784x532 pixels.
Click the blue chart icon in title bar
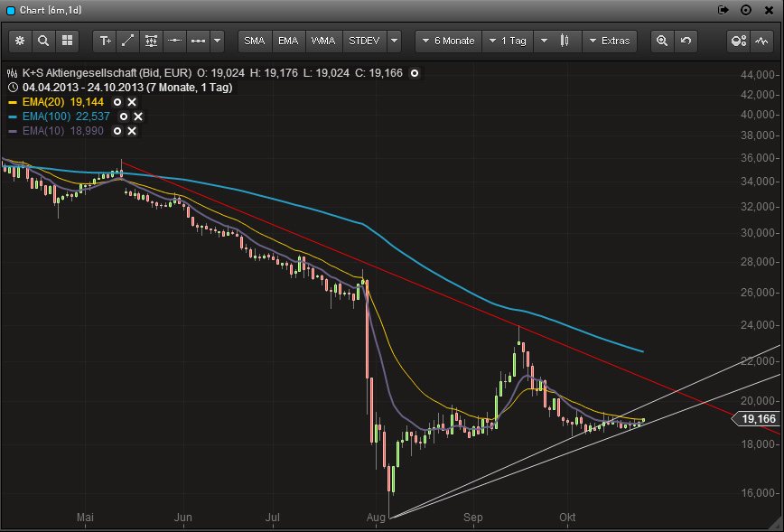(x=10, y=11)
